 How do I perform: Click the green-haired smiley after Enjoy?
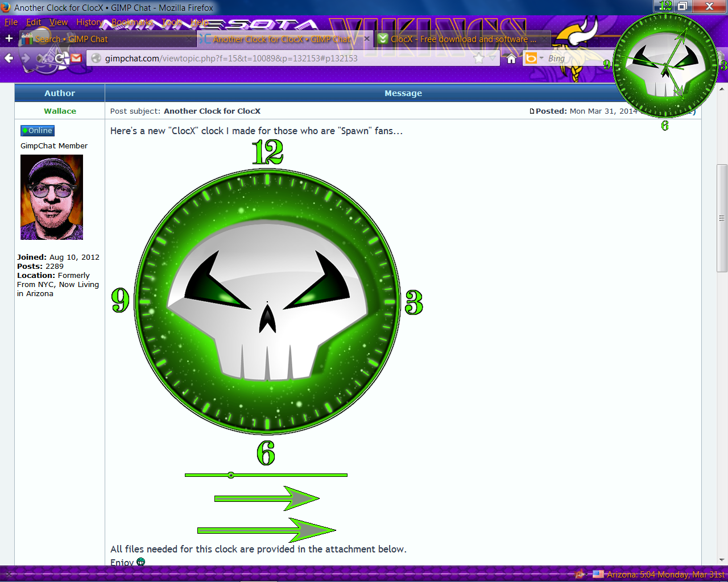[x=140, y=562]
